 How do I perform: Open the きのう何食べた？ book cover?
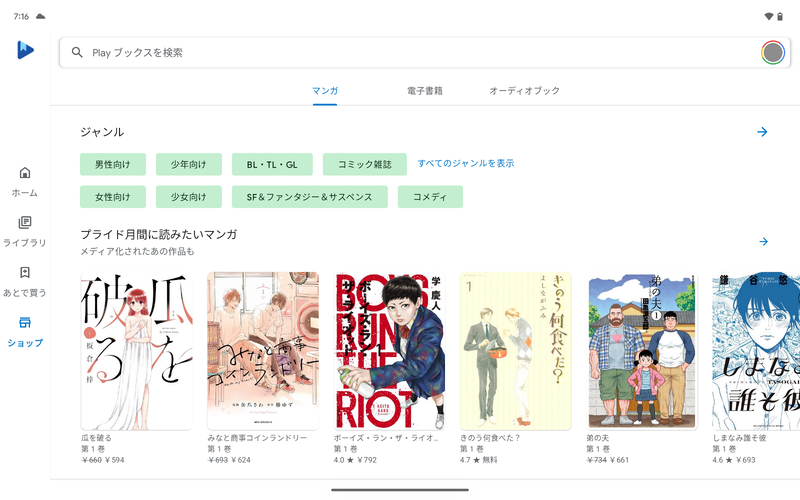tap(515, 351)
